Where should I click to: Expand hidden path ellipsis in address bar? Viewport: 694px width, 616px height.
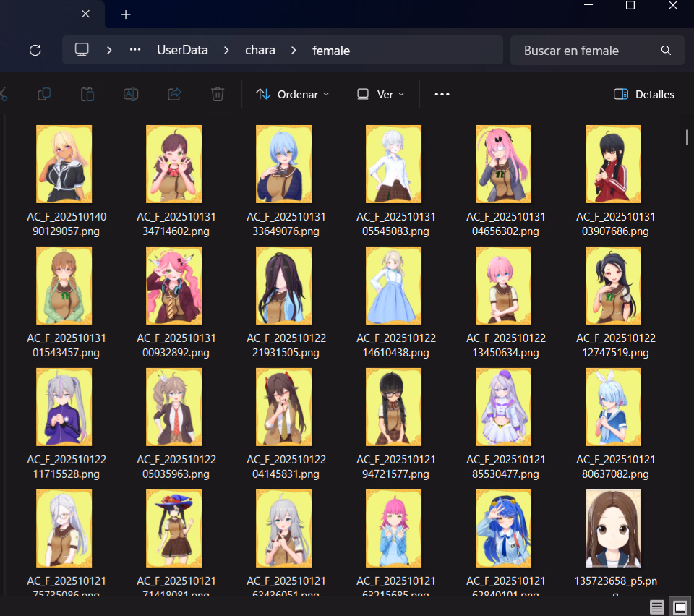[x=134, y=51]
